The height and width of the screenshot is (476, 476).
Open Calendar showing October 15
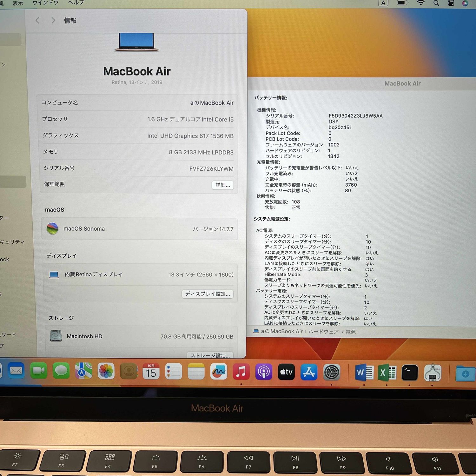[x=151, y=371]
